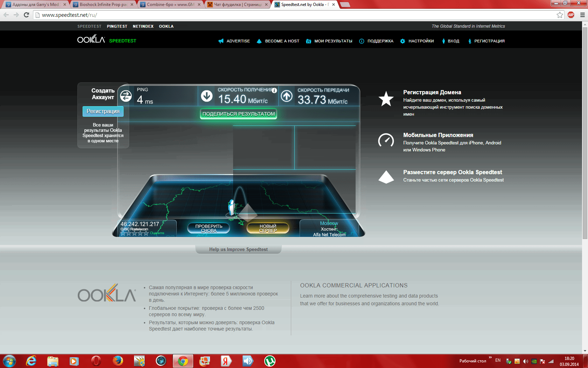
Task: Open Мобильные Приложения link
Action: (x=438, y=135)
